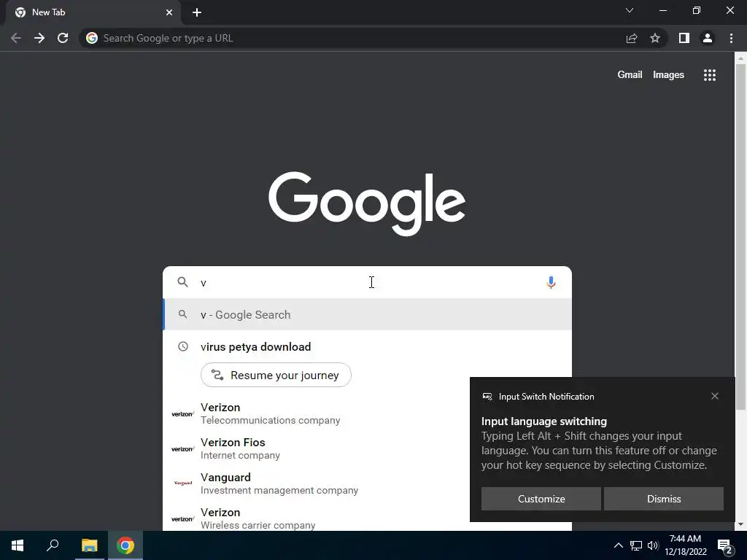Viewport: 747px width, 560px height.
Task: Click the clock history icon beside virus petya
Action: coord(183,346)
